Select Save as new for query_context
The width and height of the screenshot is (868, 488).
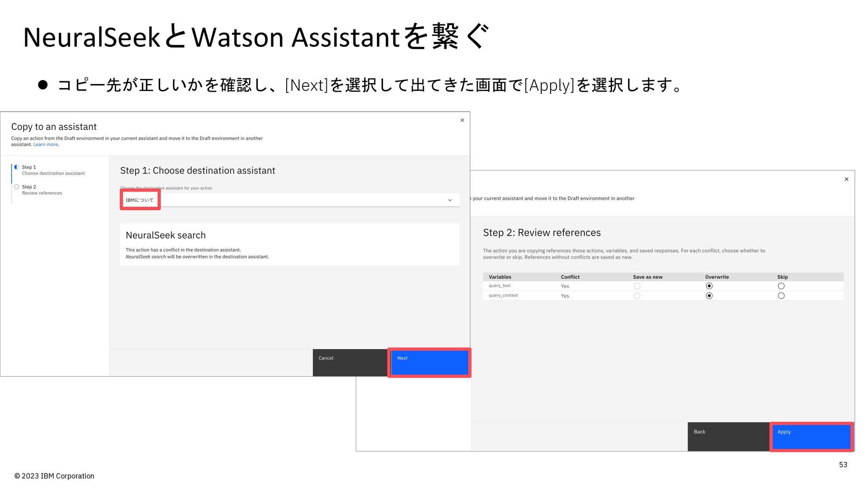(637, 296)
